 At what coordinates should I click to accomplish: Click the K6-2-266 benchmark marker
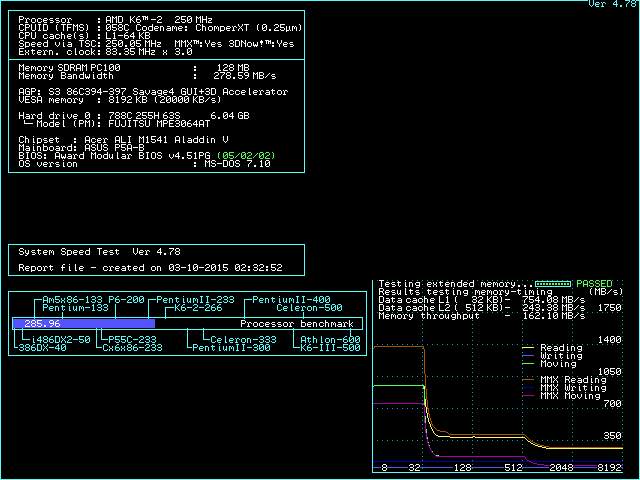point(197,308)
